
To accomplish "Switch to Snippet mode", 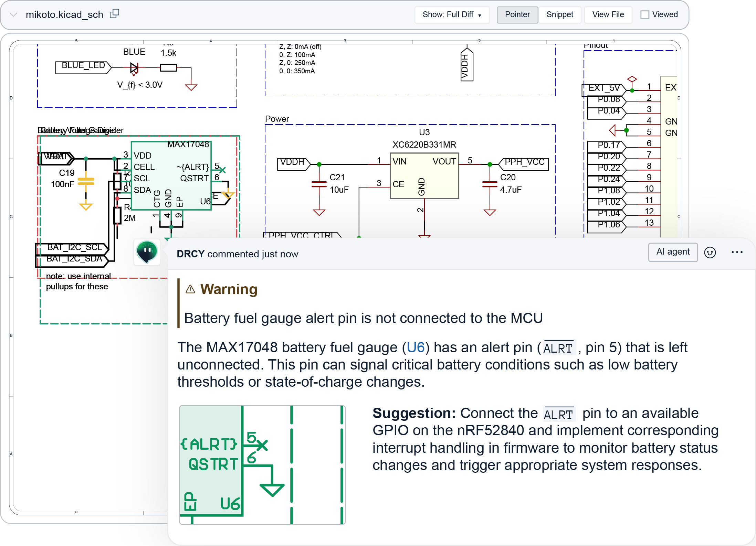I will [559, 15].
